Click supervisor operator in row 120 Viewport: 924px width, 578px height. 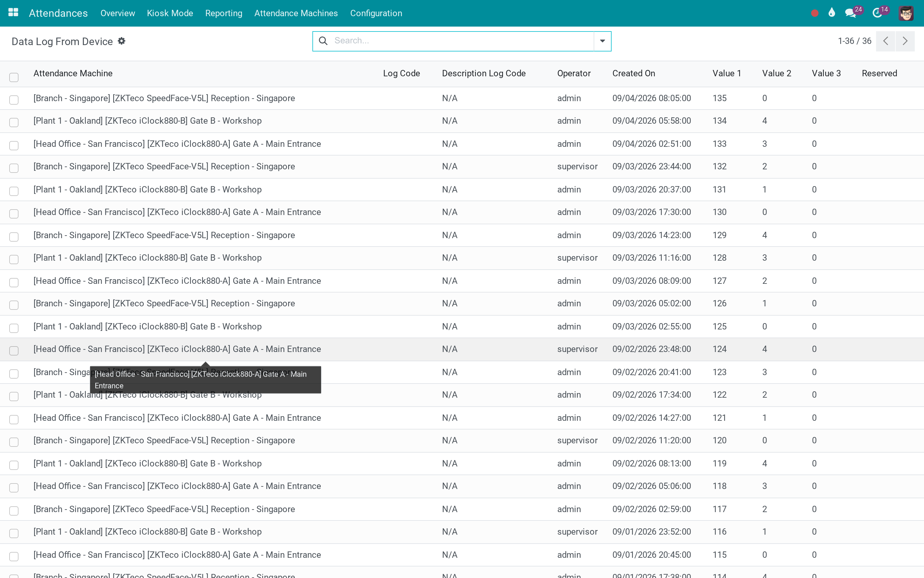tap(577, 440)
